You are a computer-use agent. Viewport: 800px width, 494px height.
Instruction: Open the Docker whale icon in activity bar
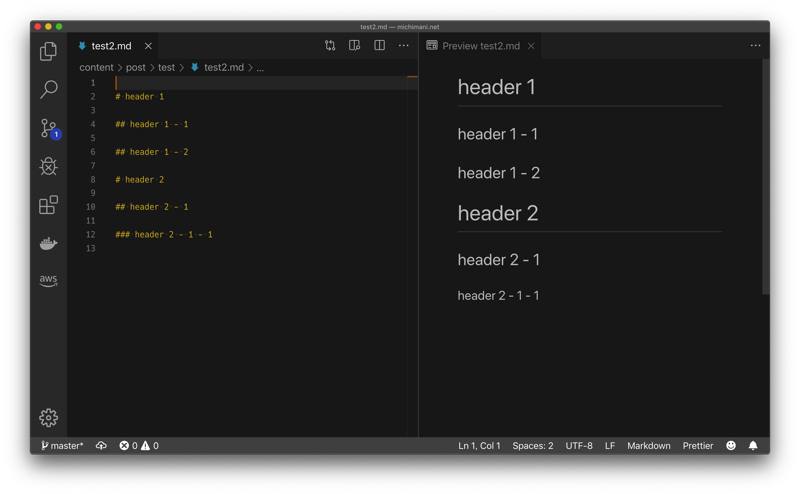tap(48, 243)
